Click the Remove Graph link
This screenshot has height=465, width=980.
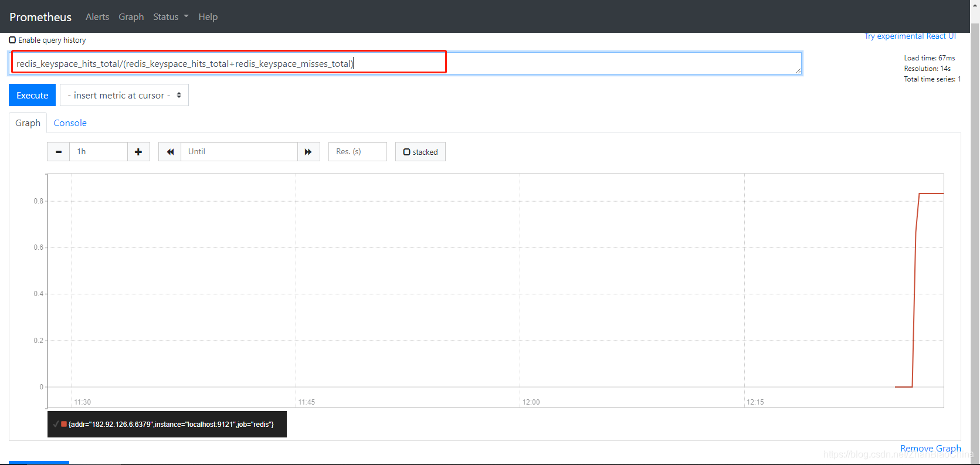point(930,449)
